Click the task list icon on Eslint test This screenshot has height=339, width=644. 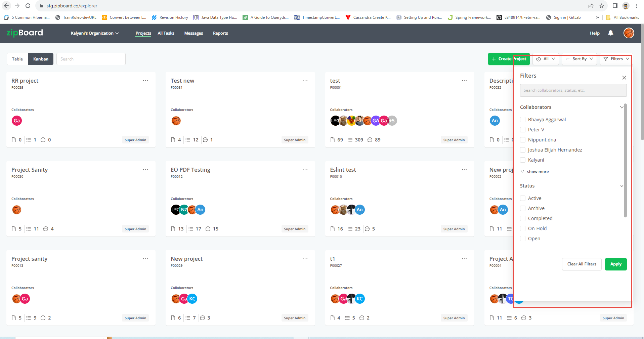tap(350, 229)
